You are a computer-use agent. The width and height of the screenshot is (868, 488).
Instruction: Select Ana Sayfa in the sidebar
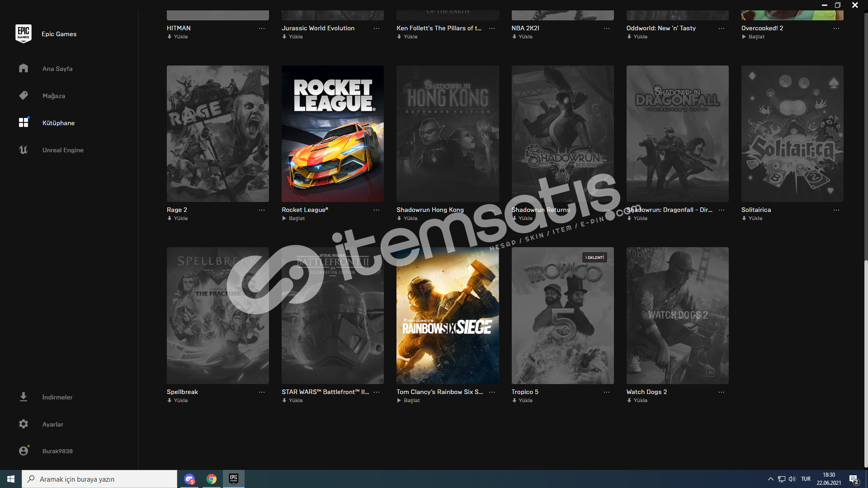point(57,69)
